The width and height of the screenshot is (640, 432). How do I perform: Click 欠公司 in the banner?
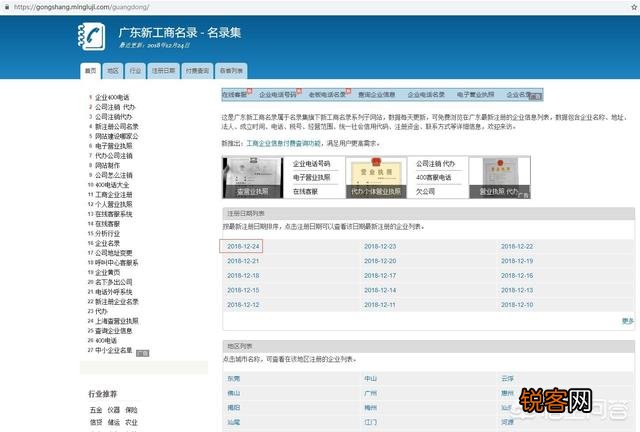(425, 191)
